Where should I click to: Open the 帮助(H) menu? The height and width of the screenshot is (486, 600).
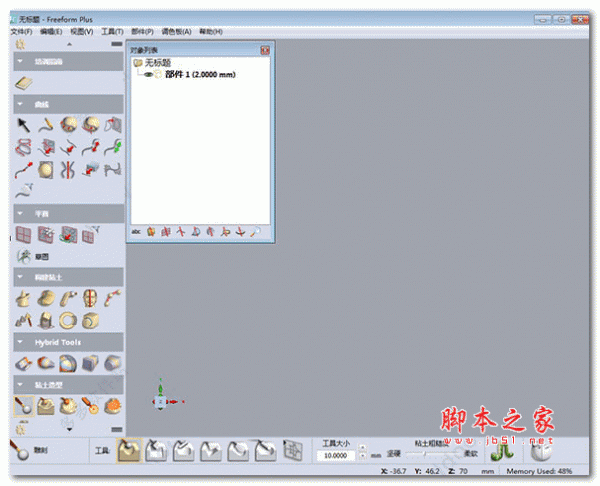point(211,32)
